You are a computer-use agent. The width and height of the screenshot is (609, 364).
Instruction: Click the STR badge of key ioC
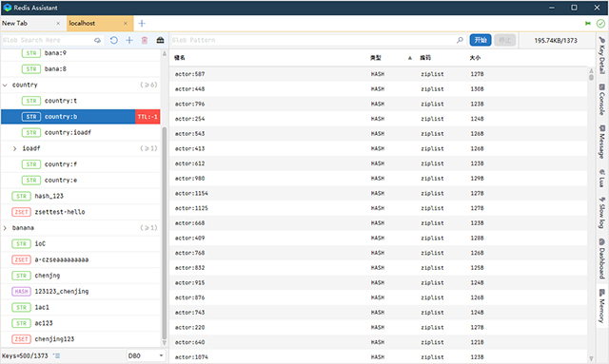[x=21, y=243]
